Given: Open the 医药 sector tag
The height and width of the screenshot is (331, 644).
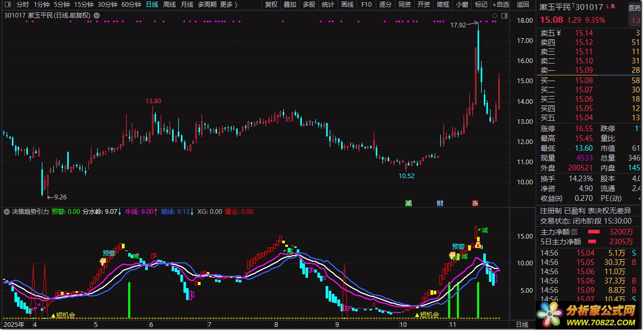Looking at the screenshot, I should click(634, 8).
